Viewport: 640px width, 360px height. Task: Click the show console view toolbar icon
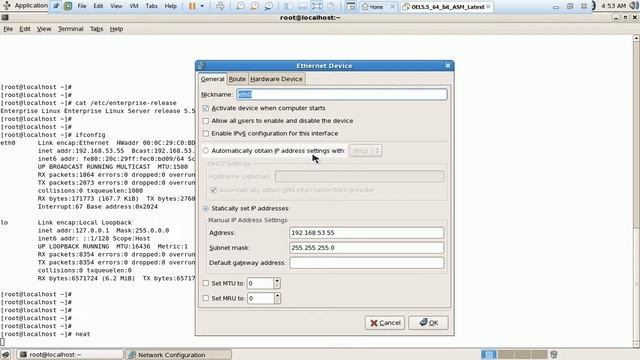coord(351,6)
